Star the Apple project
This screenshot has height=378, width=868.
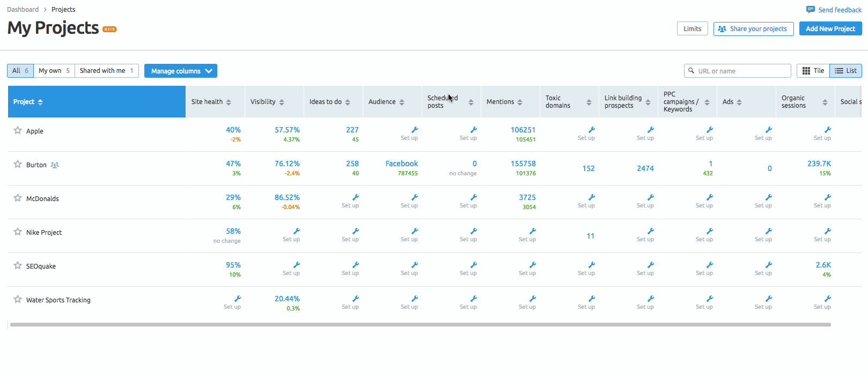[18, 130]
